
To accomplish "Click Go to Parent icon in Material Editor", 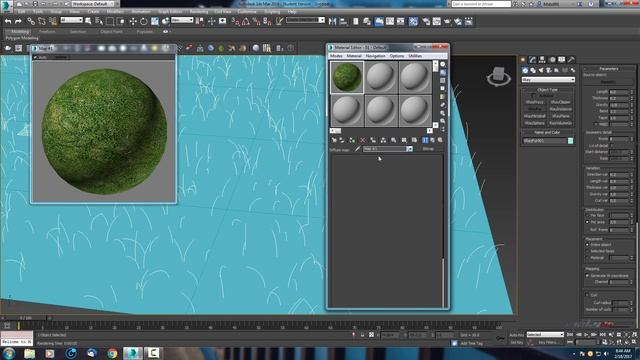I will point(433,140).
